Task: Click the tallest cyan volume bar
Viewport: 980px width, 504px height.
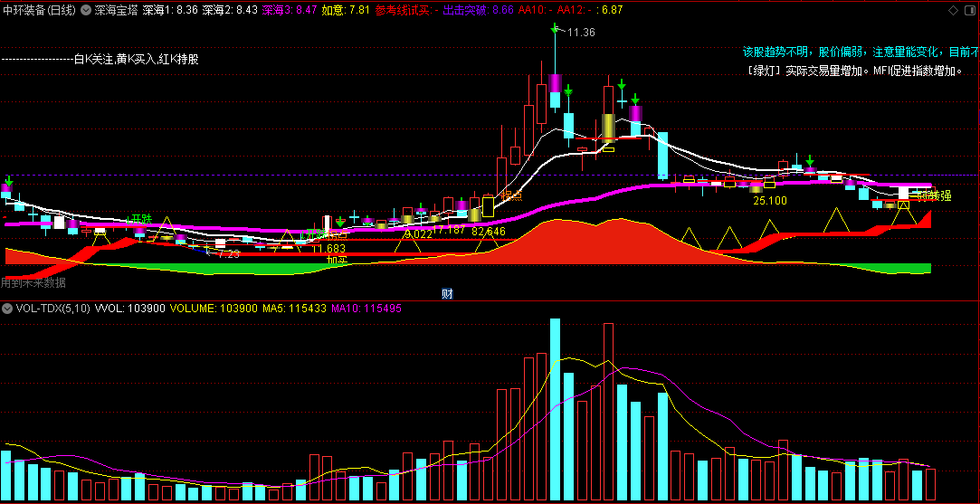Action: (x=555, y=410)
